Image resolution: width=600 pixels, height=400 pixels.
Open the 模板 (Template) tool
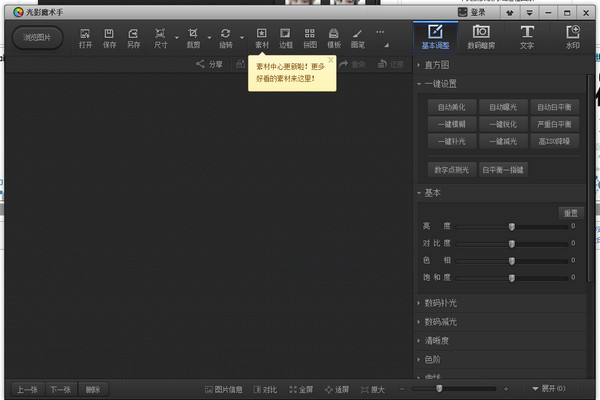(x=333, y=37)
